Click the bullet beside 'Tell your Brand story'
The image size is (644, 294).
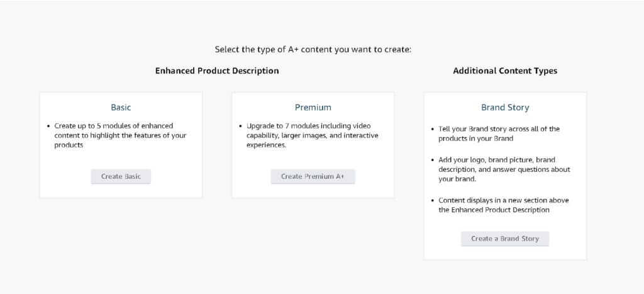click(432, 129)
